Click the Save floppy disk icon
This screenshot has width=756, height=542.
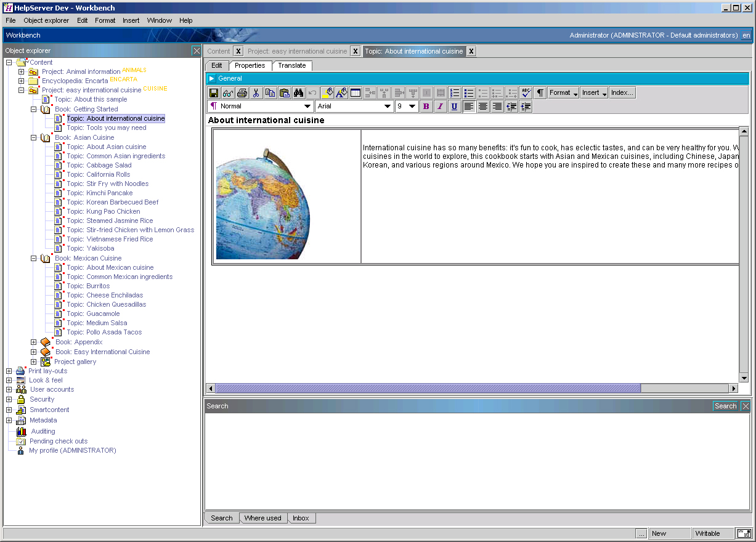(x=214, y=93)
